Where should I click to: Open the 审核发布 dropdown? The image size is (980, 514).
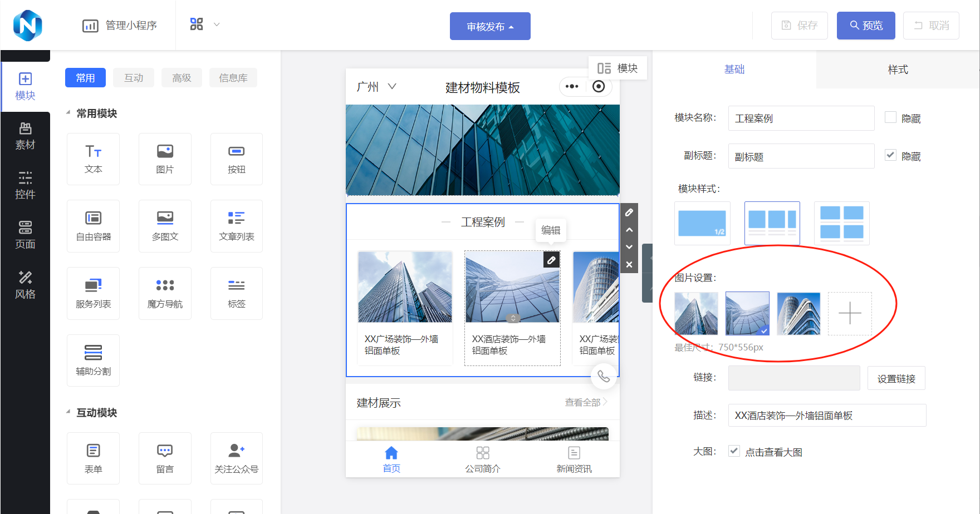click(x=490, y=26)
